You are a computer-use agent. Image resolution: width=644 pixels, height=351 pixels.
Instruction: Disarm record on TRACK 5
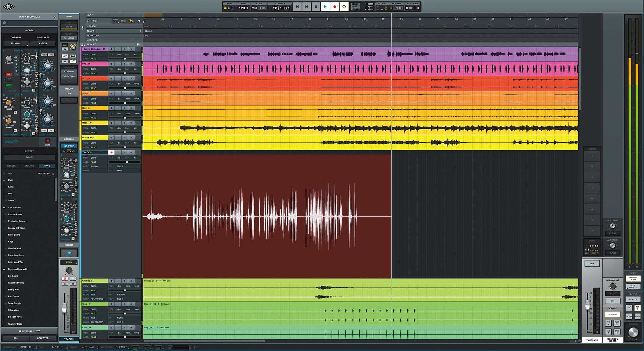112,152
